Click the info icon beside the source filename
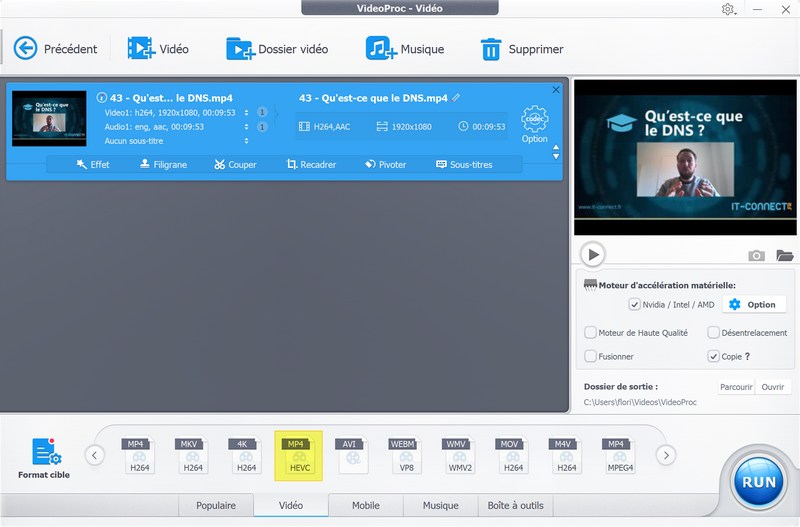 (102, 97)
